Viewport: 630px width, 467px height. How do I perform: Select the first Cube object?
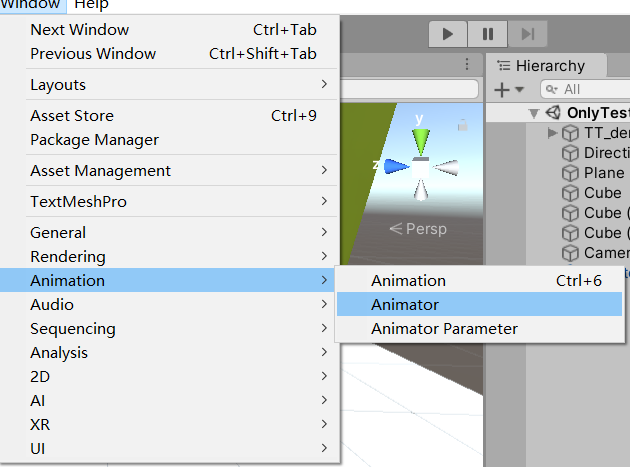602,193
